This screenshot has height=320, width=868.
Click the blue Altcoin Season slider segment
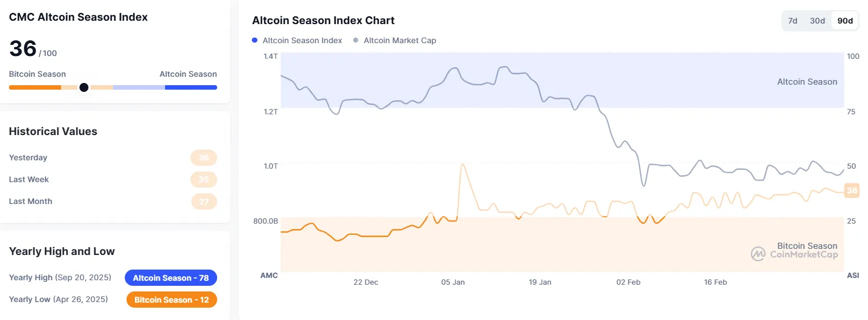(x=191, y=87)
